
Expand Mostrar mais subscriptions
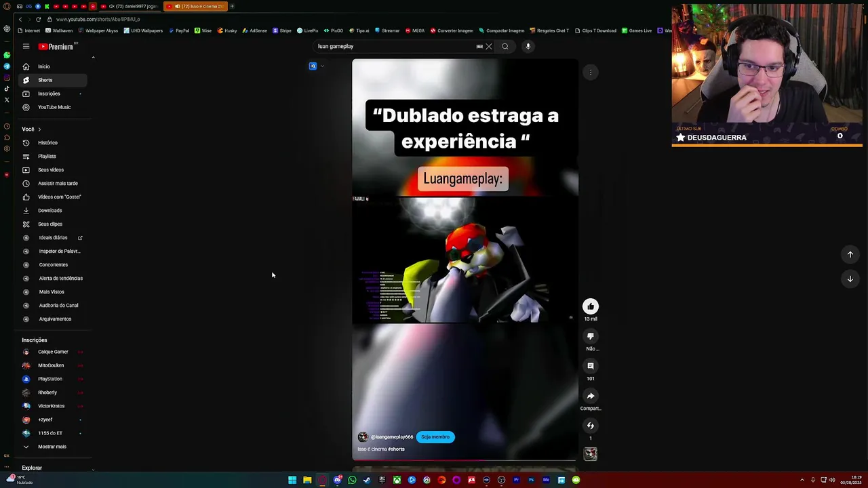click(x=53, y=447)
